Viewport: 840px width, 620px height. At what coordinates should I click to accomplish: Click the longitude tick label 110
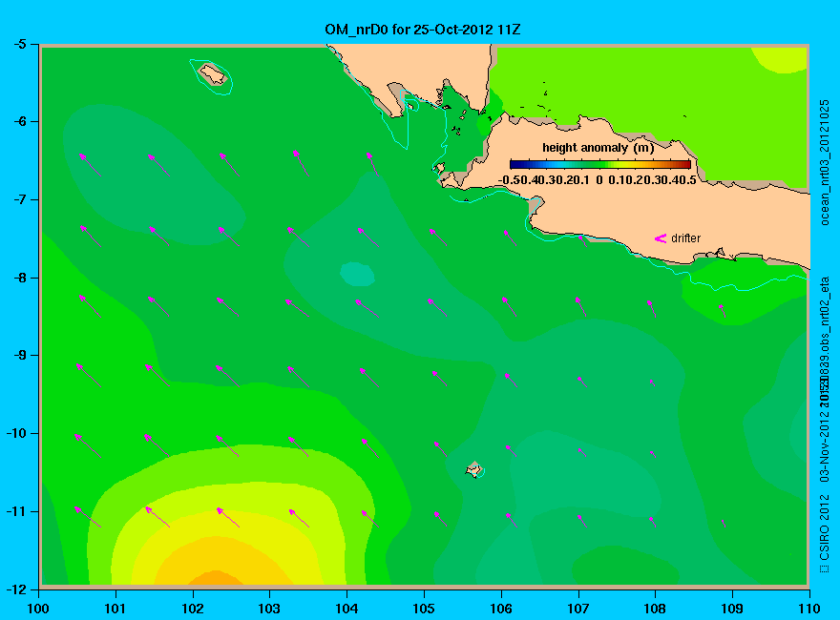[x=809, y=609]
